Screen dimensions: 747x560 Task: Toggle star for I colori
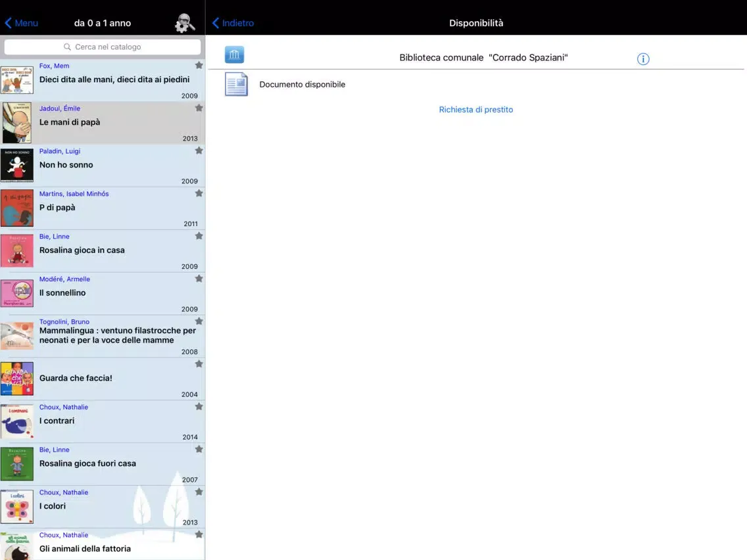[199, 492]
